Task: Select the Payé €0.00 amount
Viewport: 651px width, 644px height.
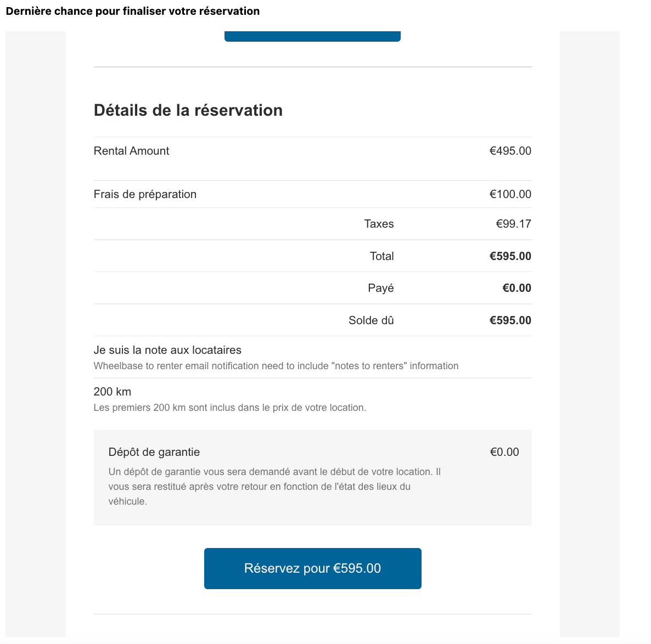Action: 517,288
